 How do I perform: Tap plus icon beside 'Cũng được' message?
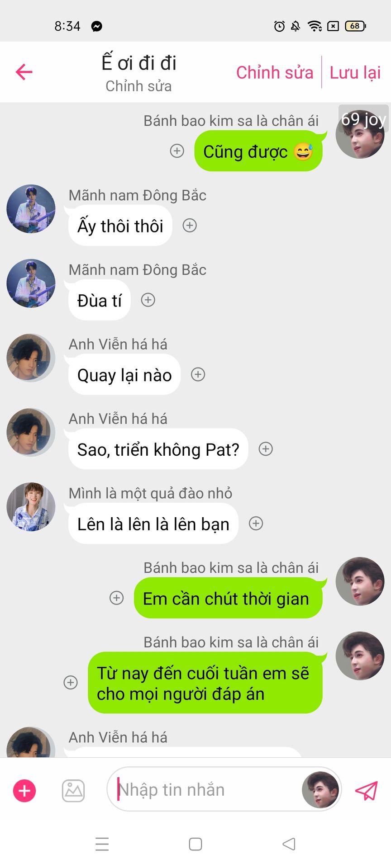(x=177, y=151)
